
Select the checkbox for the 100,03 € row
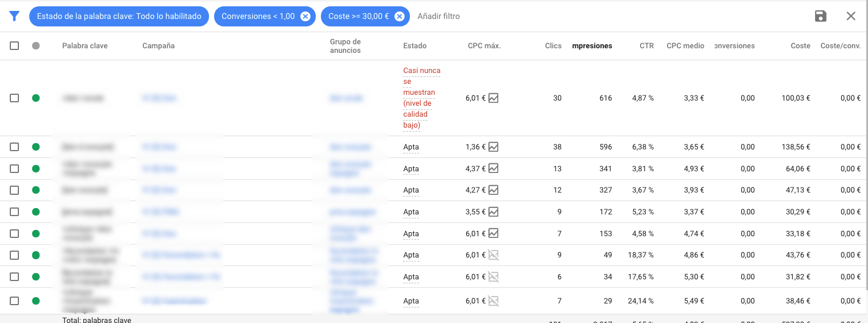pos(14,98)
